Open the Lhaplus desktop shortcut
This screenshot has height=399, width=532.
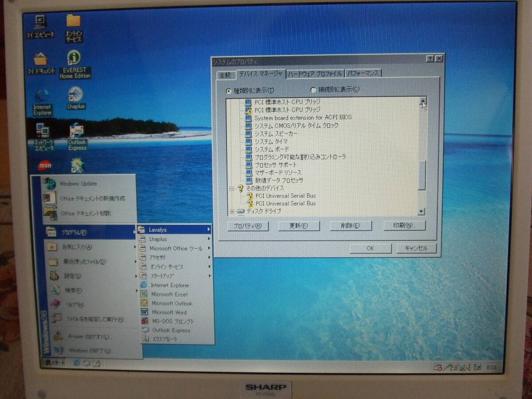point(75,95)
